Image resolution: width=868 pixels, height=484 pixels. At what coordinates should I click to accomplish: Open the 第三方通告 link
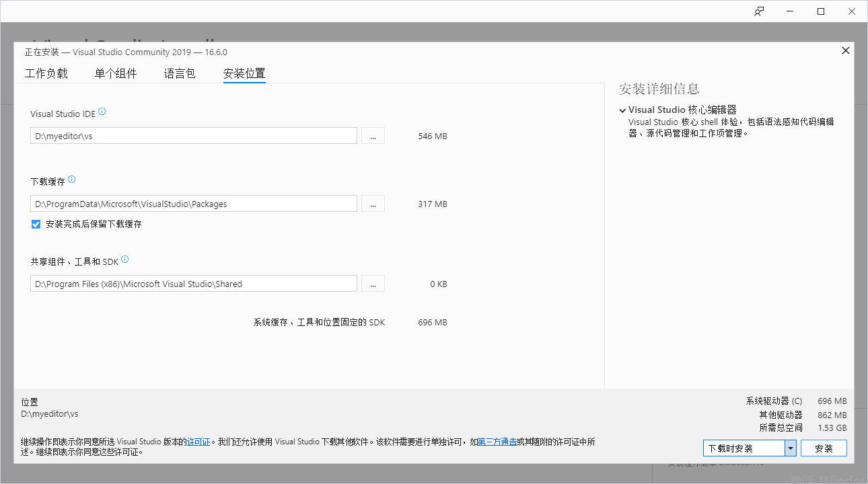(x=497, y=442)
